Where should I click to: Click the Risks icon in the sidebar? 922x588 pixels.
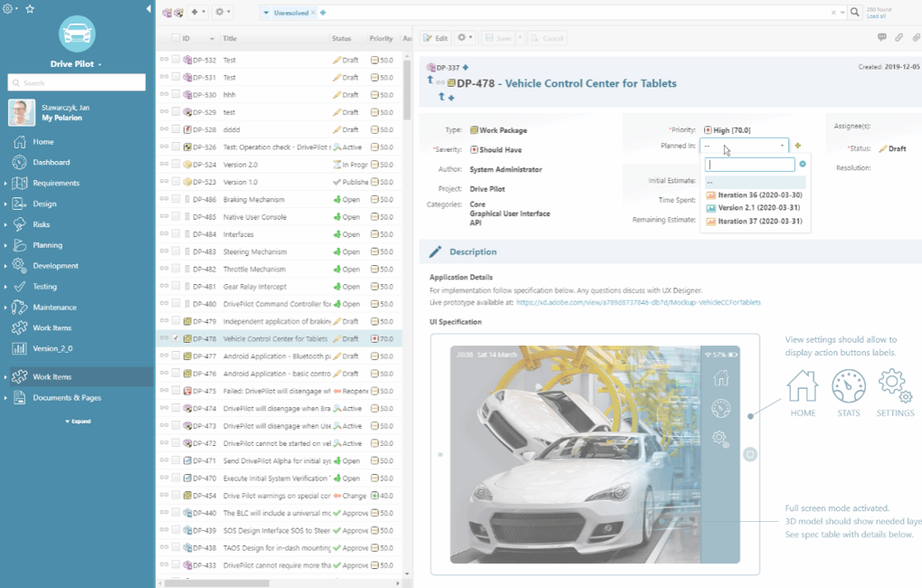19,224
